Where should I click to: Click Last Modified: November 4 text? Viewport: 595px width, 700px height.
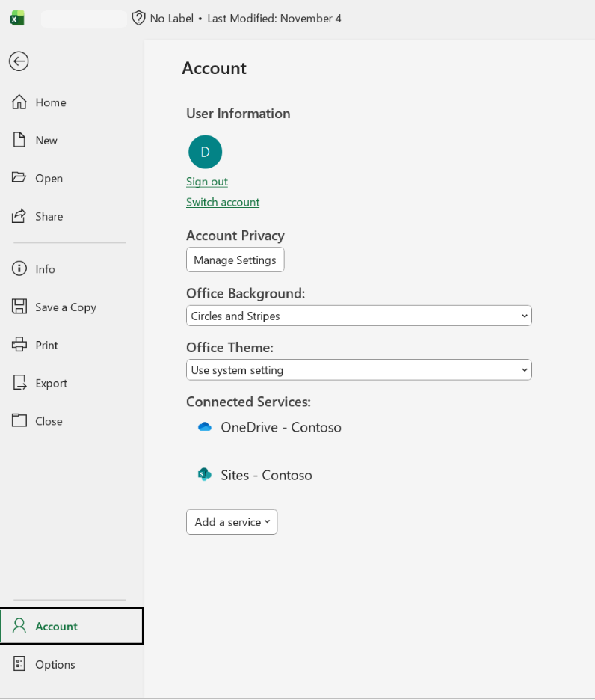274,18
